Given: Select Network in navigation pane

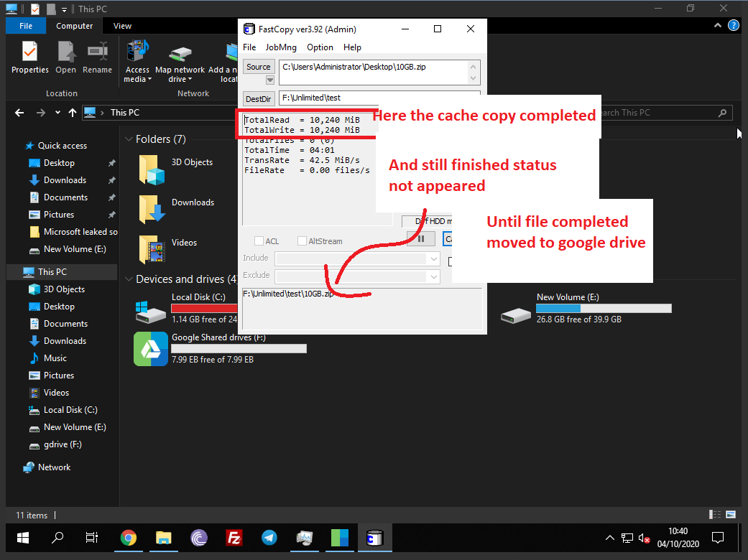Looking at the screenshot, I should point(54,467).
